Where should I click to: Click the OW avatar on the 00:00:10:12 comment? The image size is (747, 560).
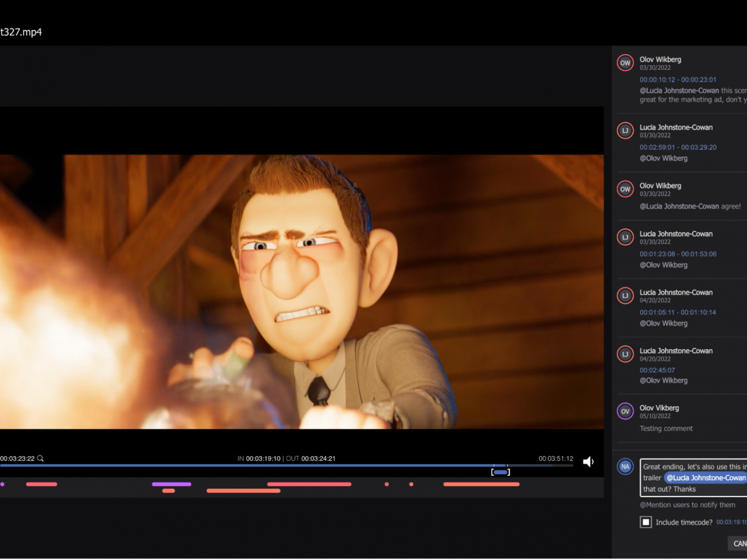625,63
